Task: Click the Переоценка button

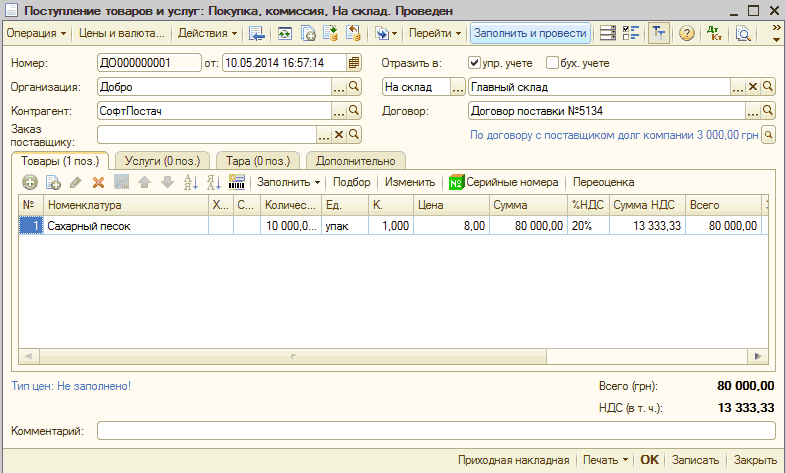Action: coord(604,182)
